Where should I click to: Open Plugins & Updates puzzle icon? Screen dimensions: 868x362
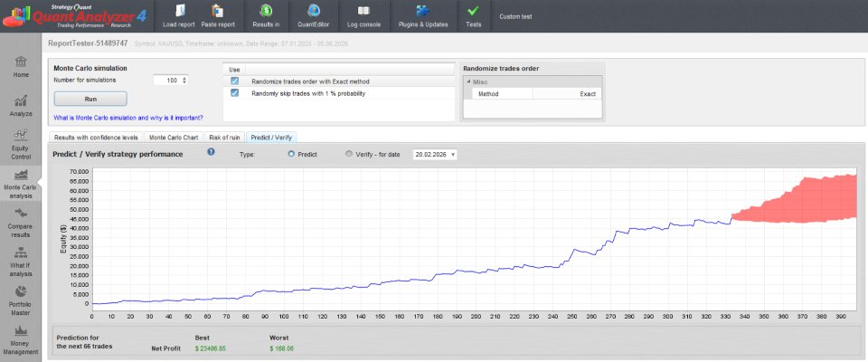click(423, 11)
